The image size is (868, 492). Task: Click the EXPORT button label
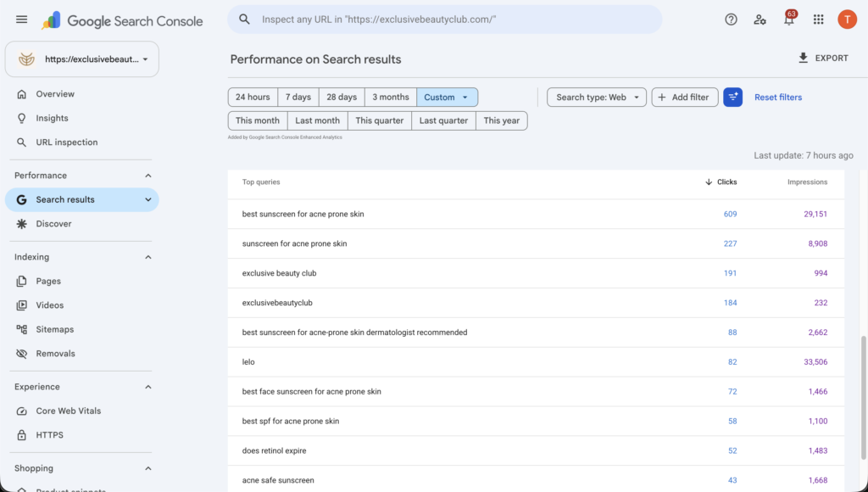[832, 58]
